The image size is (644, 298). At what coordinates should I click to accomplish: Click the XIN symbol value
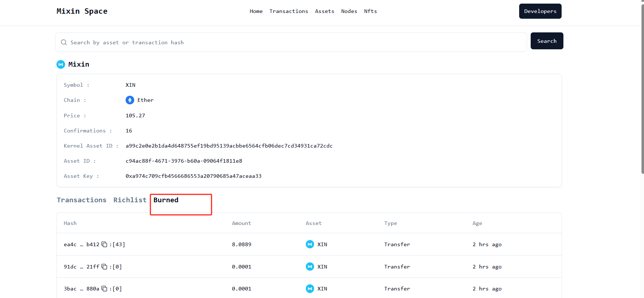point(131,85)
